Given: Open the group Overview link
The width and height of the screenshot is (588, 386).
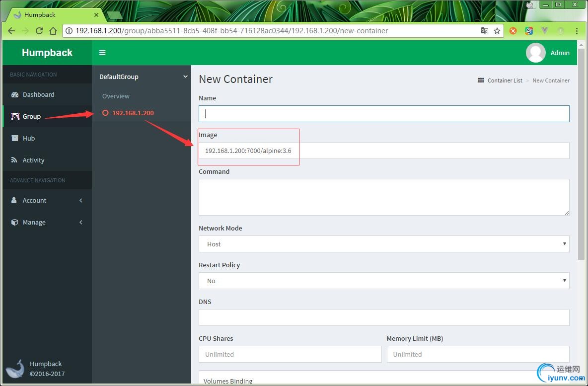Looking at the screenshot, I should [116, 96].
